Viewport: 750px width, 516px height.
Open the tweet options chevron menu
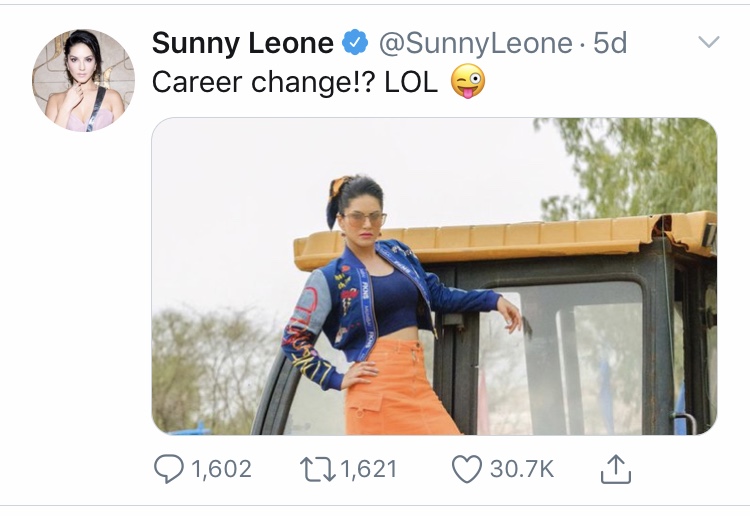tap(708, 42)
